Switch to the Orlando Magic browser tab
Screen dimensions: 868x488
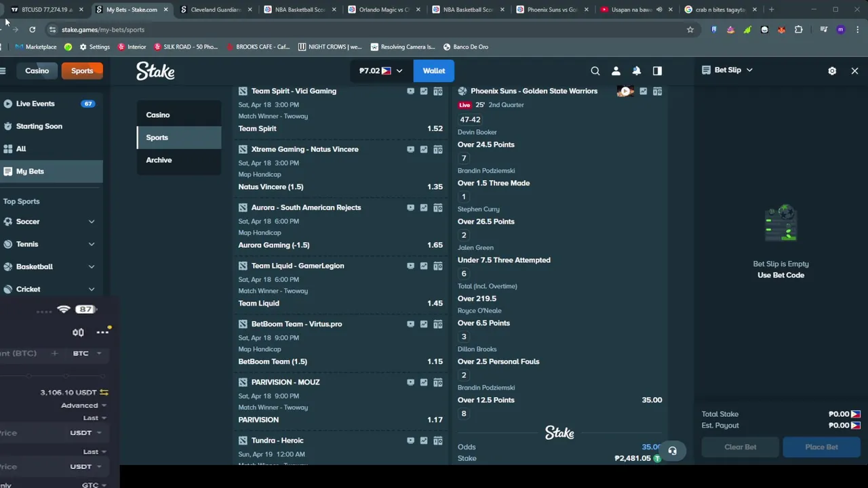coord(384,9)
